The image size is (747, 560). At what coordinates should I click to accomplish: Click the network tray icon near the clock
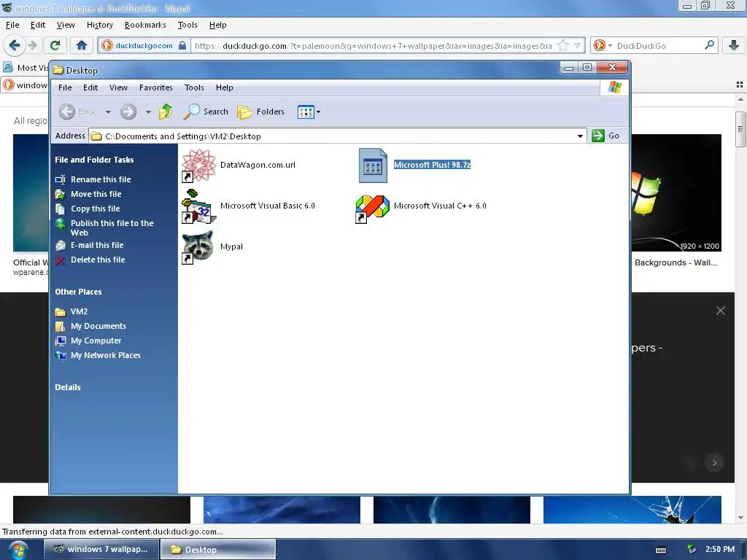[692, 549]
